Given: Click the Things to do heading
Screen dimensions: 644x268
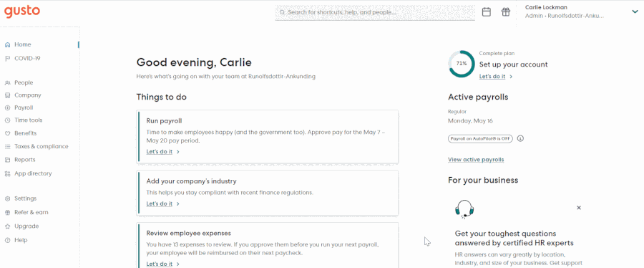Looking at the screenshot, I should click(162, 97).
